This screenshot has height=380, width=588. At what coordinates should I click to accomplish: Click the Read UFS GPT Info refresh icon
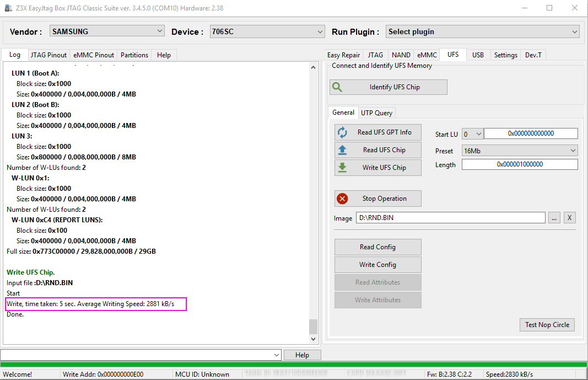click(x=342, y=132)
